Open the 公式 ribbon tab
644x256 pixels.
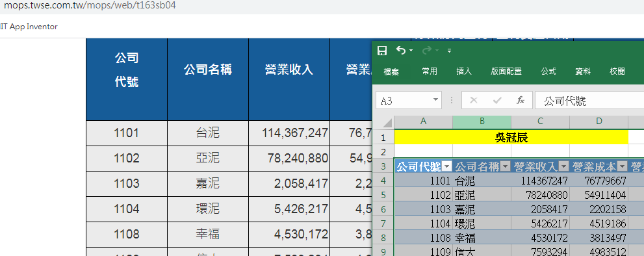click(548, 71)
